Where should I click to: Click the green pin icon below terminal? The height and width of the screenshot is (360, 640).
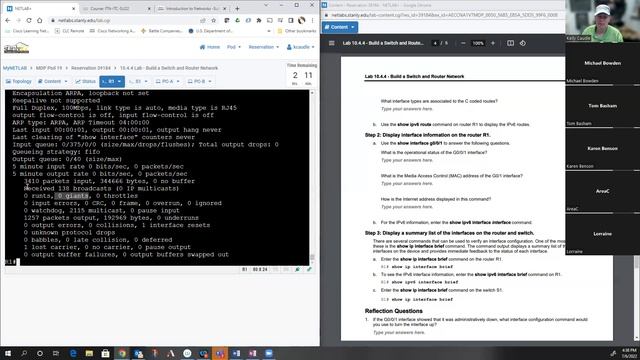[x=298, y=269]
